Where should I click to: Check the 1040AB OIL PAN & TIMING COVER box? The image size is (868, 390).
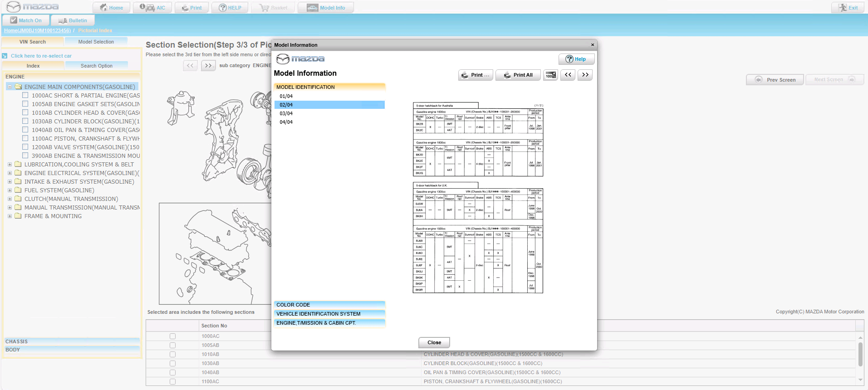[x=25, y=130]
